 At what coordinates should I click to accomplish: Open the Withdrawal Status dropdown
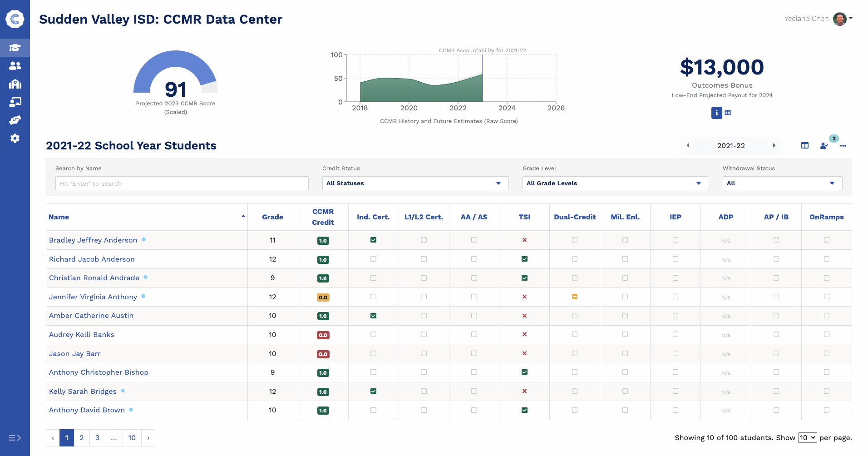(782, 183)
